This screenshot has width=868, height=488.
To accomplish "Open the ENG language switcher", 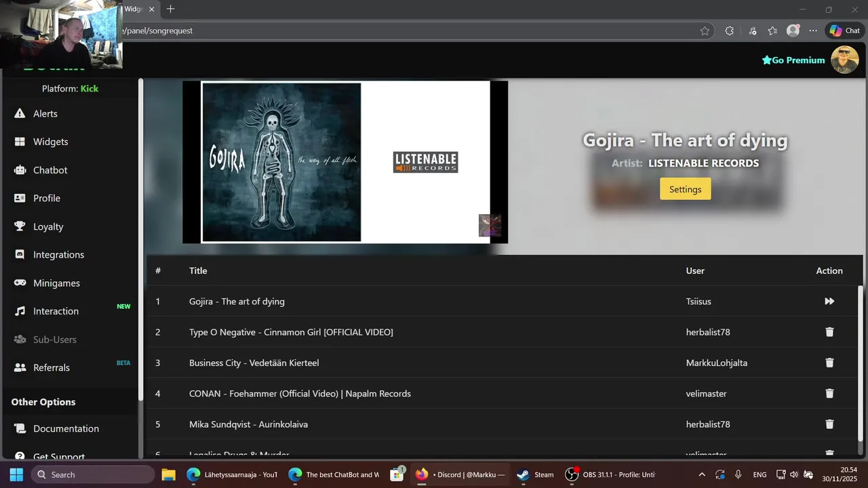I will pyautogui.click(x=759, y=474).
